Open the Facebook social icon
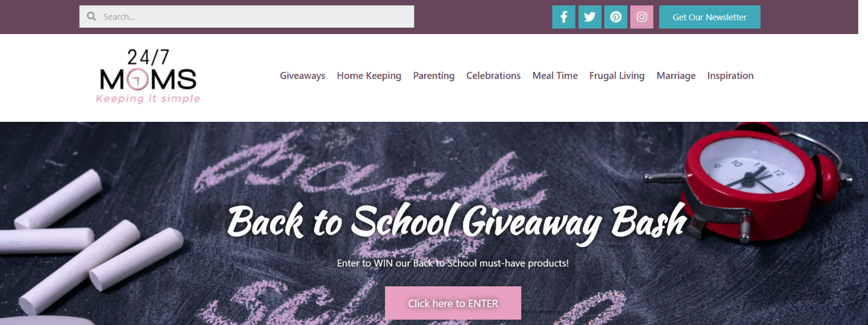Screen dimensions: 868x325 pyautogui.click(x=564, y=17)
